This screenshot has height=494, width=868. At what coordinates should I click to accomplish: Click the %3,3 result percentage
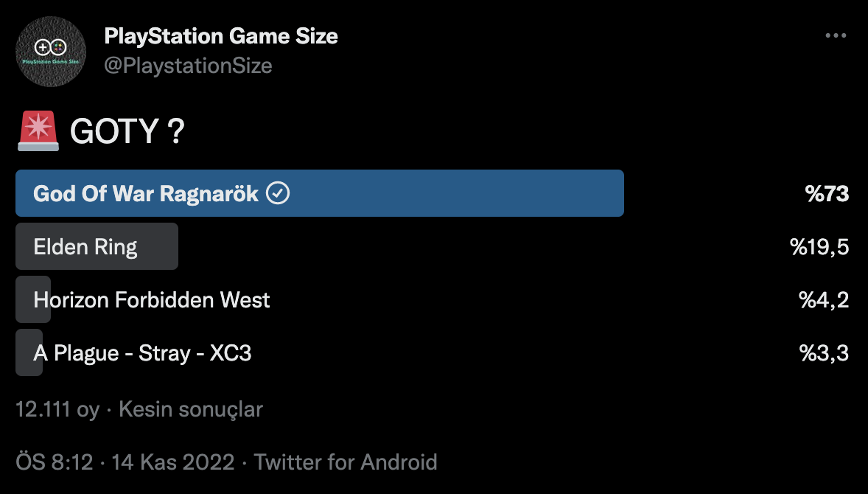pyautogui.click(x=824, y=352)
